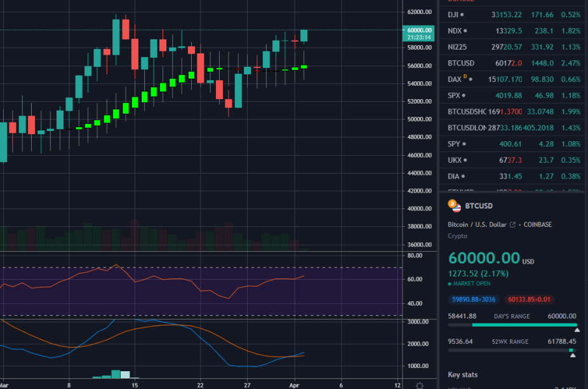Click the MARKET OPEN status label
The image size is (588, 389).
471,283
